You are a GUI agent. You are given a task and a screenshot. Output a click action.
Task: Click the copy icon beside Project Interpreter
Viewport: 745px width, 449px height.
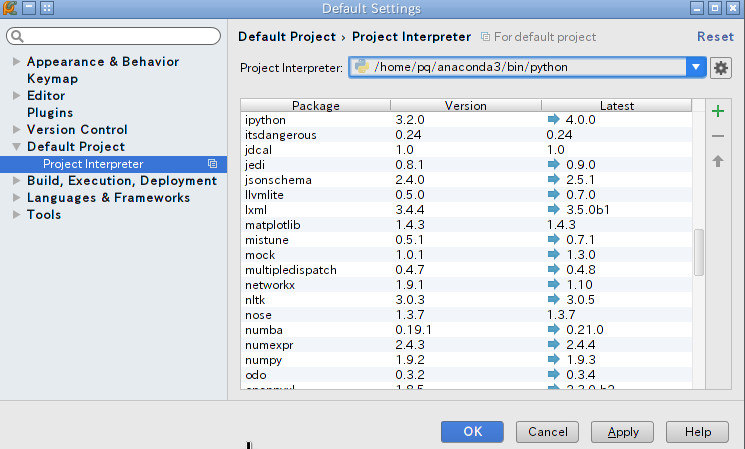[x=212, y=164]
